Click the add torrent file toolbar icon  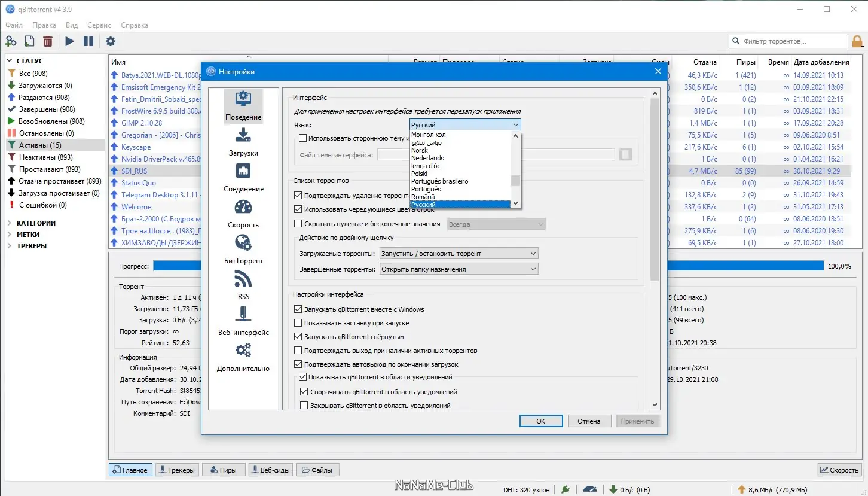pyautogui.click(x=29, y=41)
